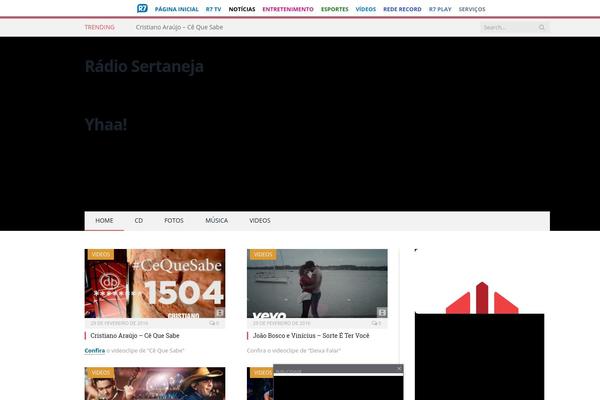Close the floating ad popup

coord(399,369)
